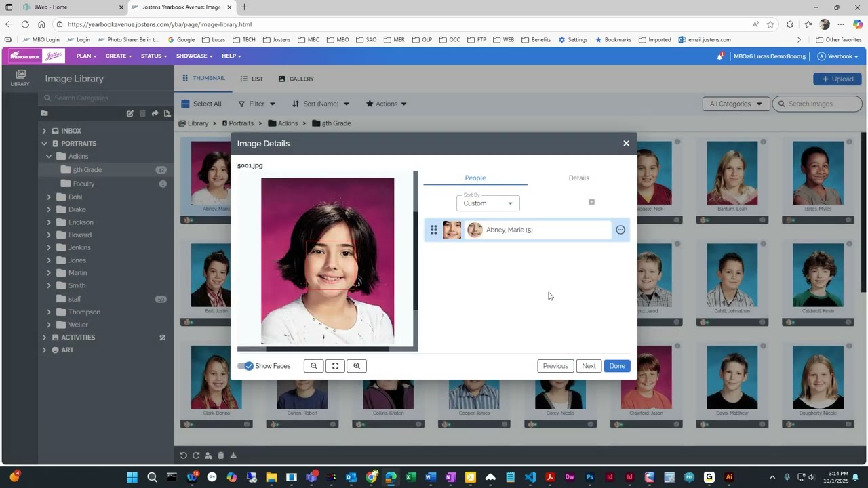Close the Image Details dialog

coord(626,144)
